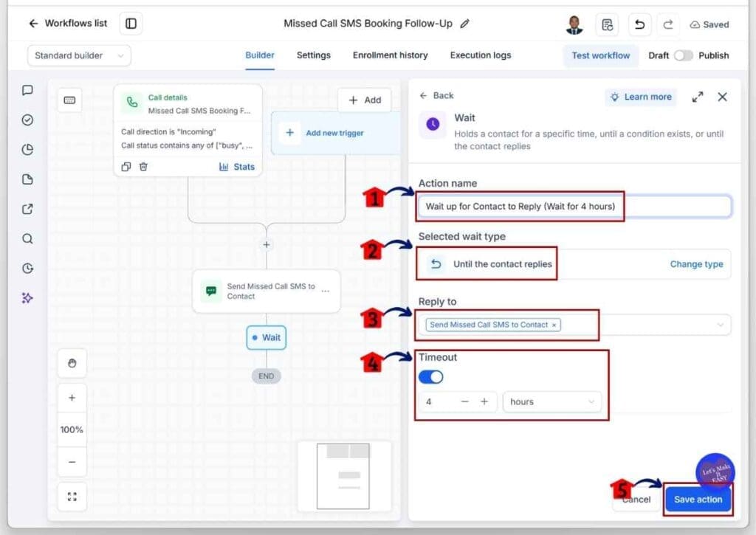Close the Wait action panel

tap(722, 97)
